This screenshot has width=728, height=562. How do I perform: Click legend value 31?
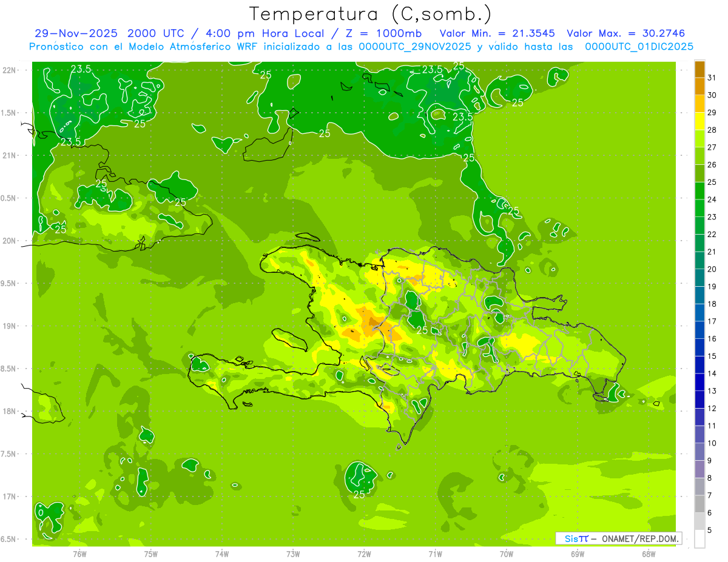(712, 78)
